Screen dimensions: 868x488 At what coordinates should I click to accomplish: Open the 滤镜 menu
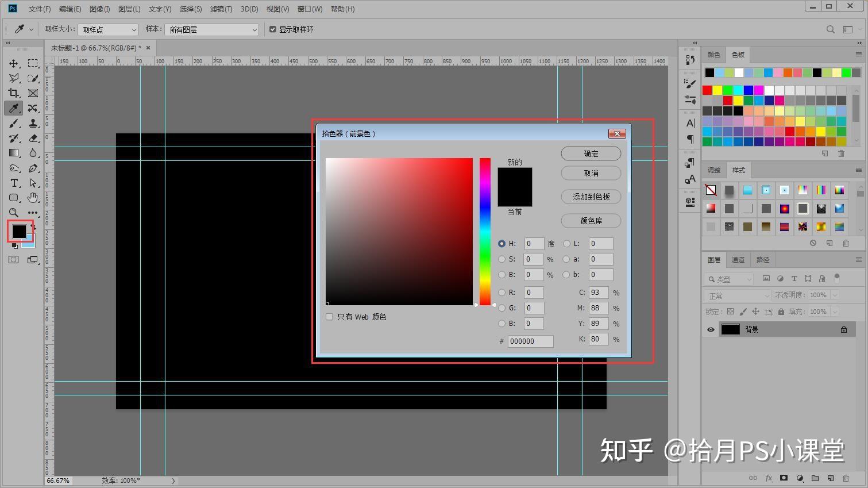[x=221, y=9]
